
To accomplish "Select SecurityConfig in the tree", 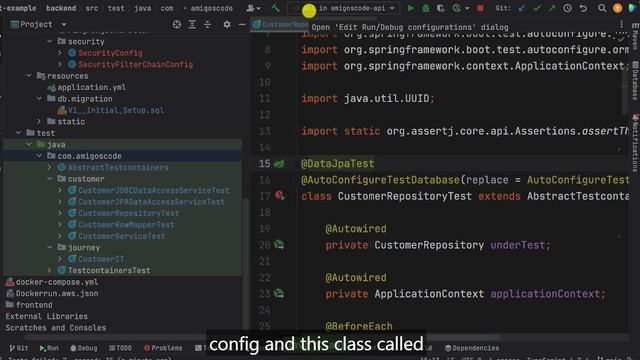I will (x=110, y=53).
